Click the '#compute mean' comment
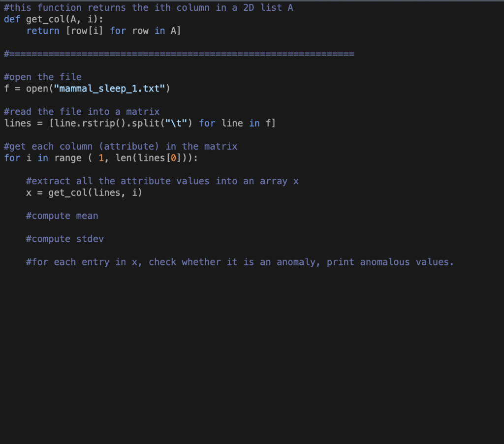The width and height of the screenshot is (504, 444). 62,216
